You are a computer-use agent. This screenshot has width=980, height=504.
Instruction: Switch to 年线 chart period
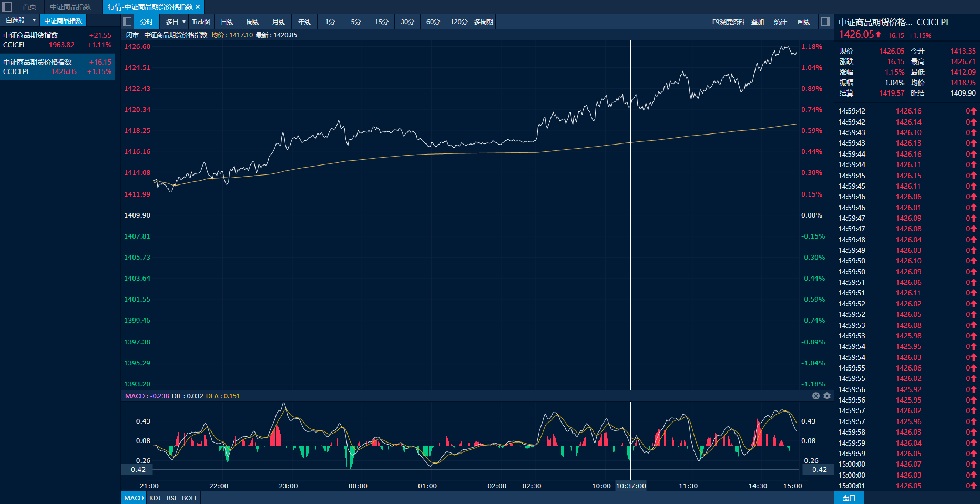click(x=304, y=22)
